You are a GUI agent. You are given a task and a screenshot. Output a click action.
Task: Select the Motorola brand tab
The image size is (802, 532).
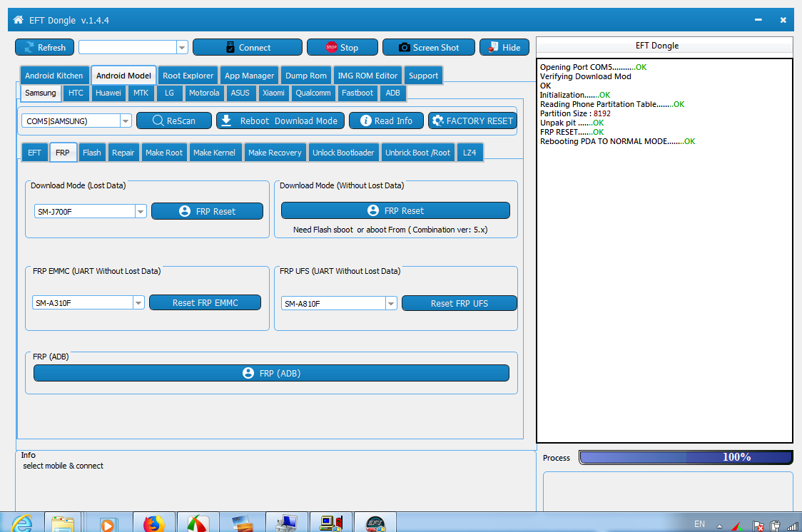[204, 93]
